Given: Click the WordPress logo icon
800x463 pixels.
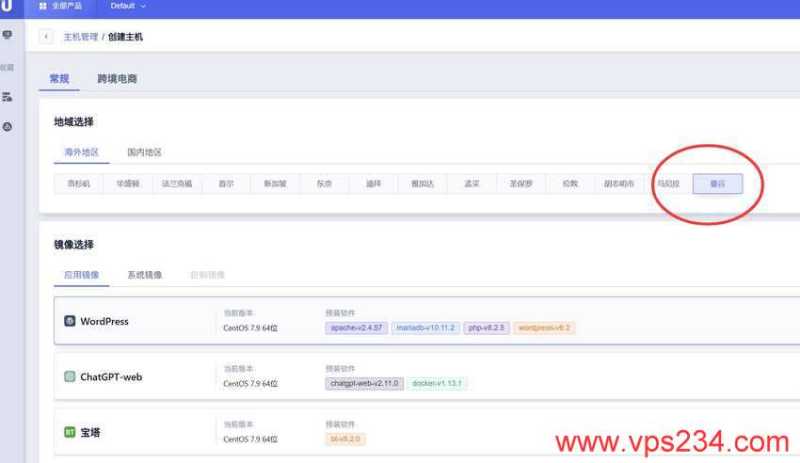Looking at the screenshot, I should (x=70, y=321).
